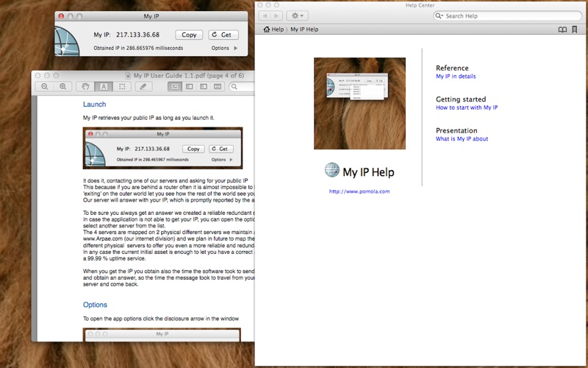Select My IP Help in the breadcrumb
This screenshot has height=368, width=588.
(x=304, y=29)
